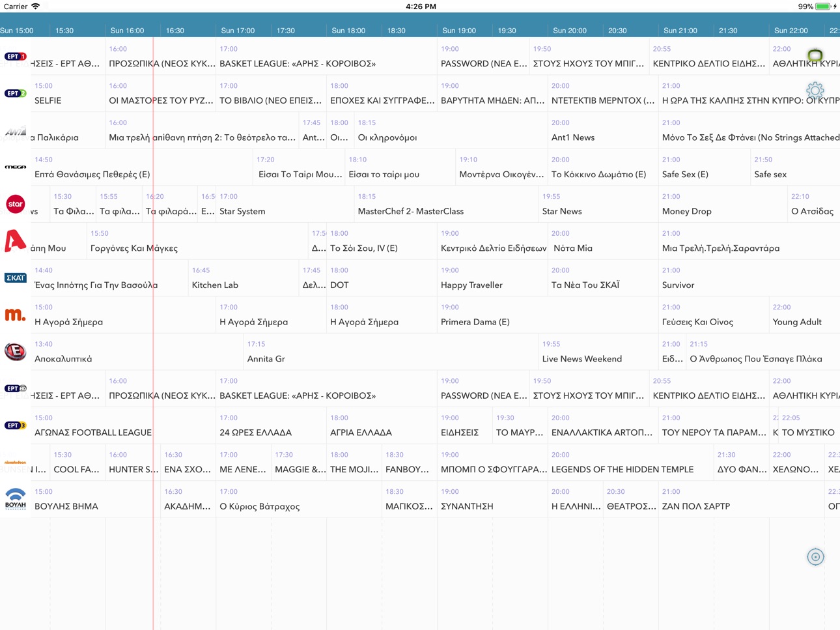
Task: Open ΝΤΕΤΕΚΤΙΒ ΜΕΡΝΤΟΧ at 20:00
Action: point(603,94)
